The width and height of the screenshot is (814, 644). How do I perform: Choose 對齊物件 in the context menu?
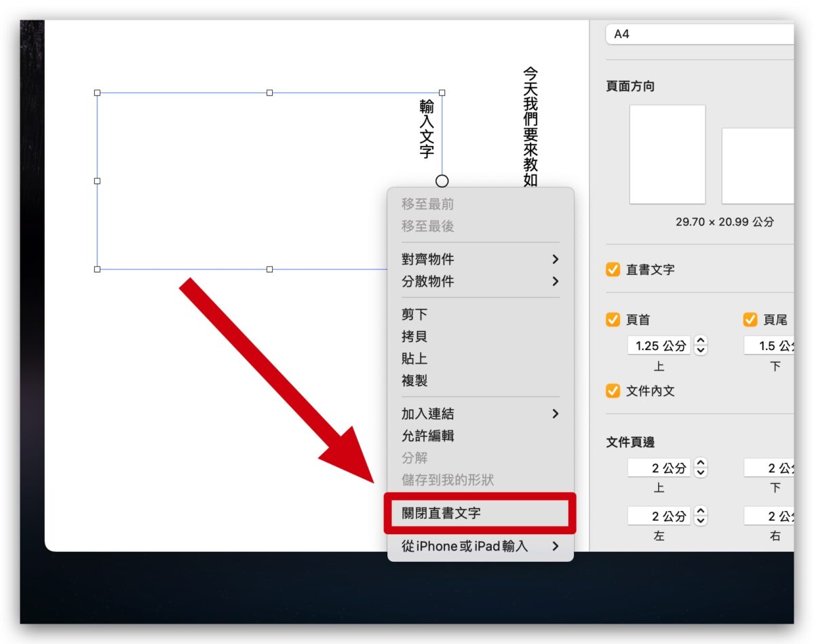tap(480, 259)
